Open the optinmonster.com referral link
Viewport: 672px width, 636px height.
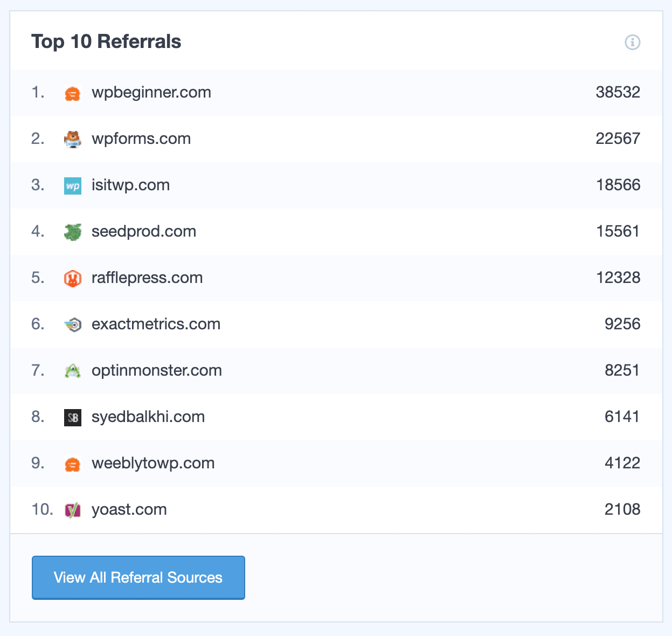point(157,371)
